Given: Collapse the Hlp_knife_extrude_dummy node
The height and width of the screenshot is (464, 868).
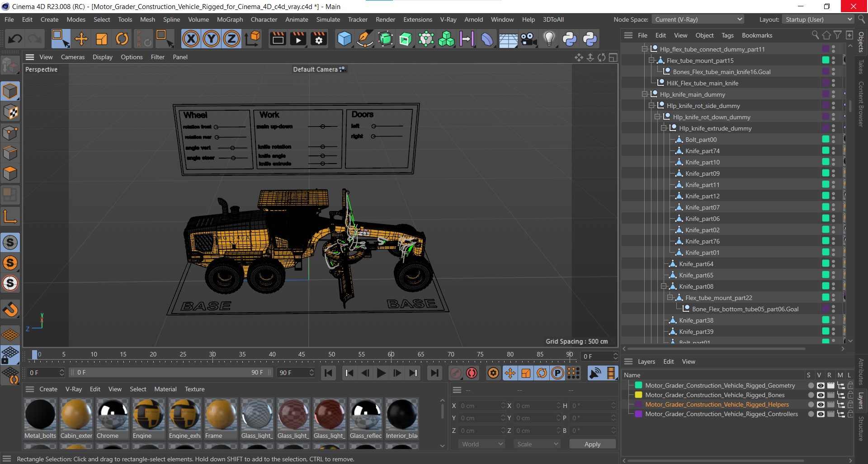Looking at the screenshot, I should tap(664, 128).
